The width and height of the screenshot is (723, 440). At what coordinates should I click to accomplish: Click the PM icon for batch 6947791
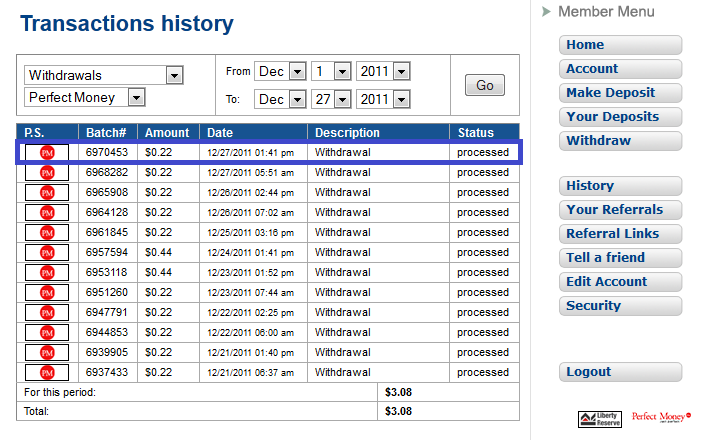(x=47, y=313)
